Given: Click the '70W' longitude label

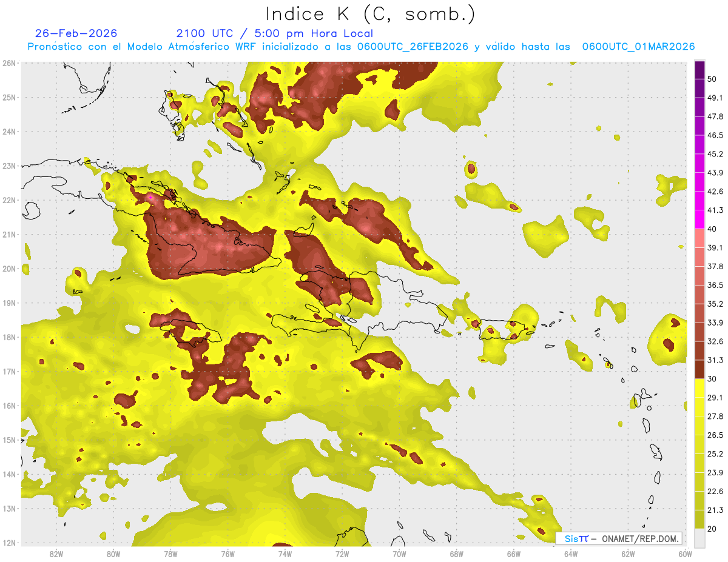Looking at the screenshot, I should (x=399, y=554).
